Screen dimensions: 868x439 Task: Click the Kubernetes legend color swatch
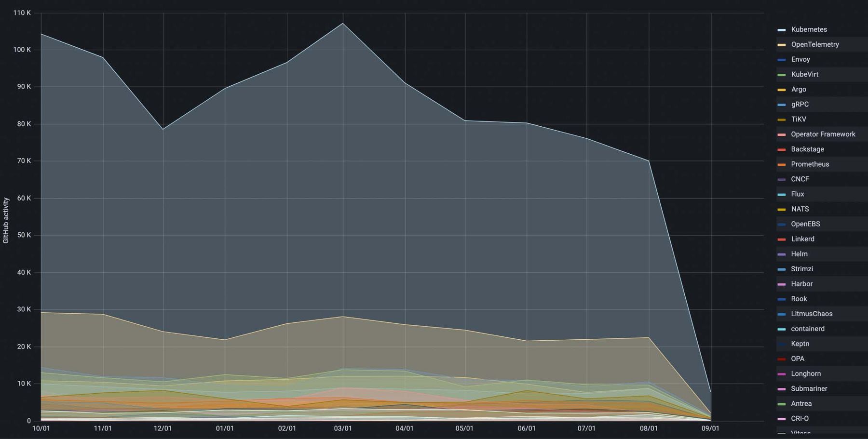pyautogui.click(x=781, y=30)
